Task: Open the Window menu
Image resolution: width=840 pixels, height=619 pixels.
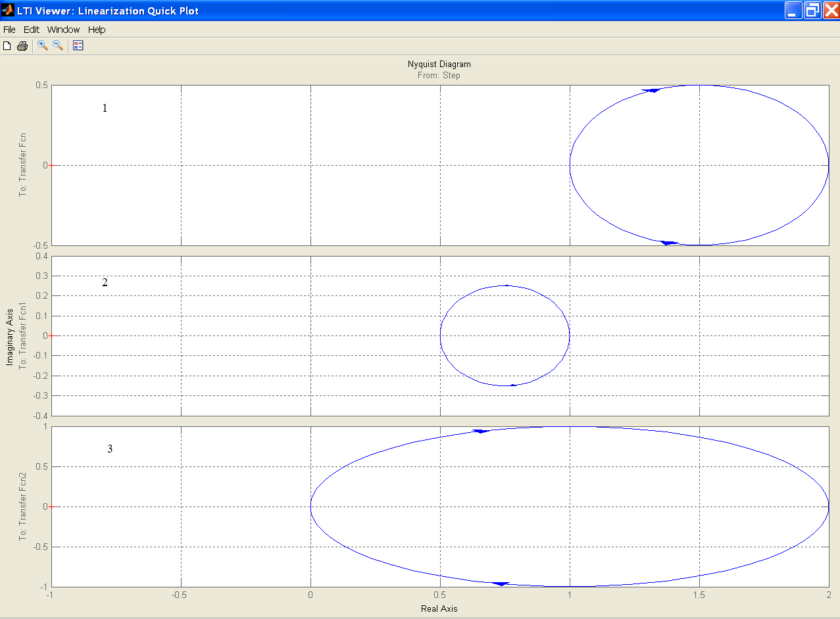Action: click(x=63, y=30)
